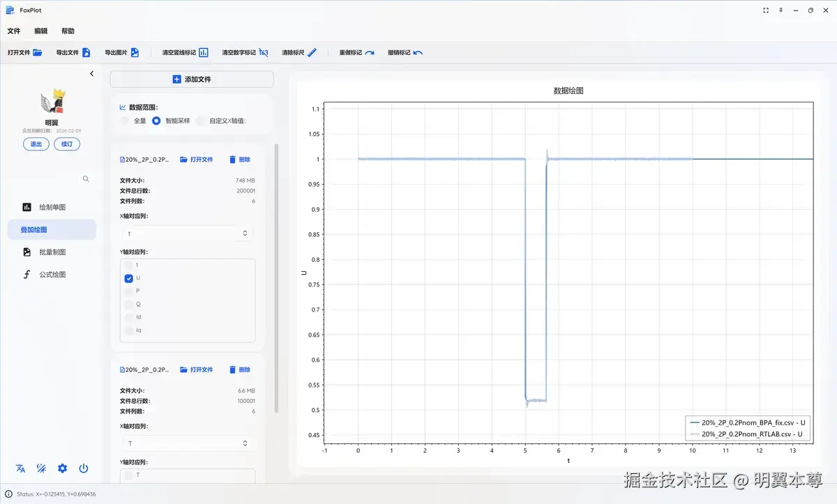The image size is (837, 504).
Task: Open settings via the gear icon
Action: click(x=63, y=468)
